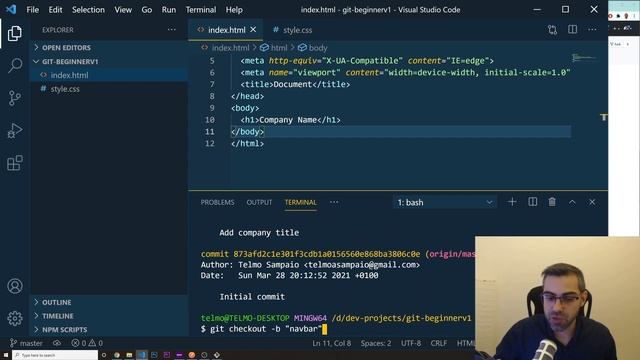Open the Run menu
This screenshot has width=640, height=360.
169,9
